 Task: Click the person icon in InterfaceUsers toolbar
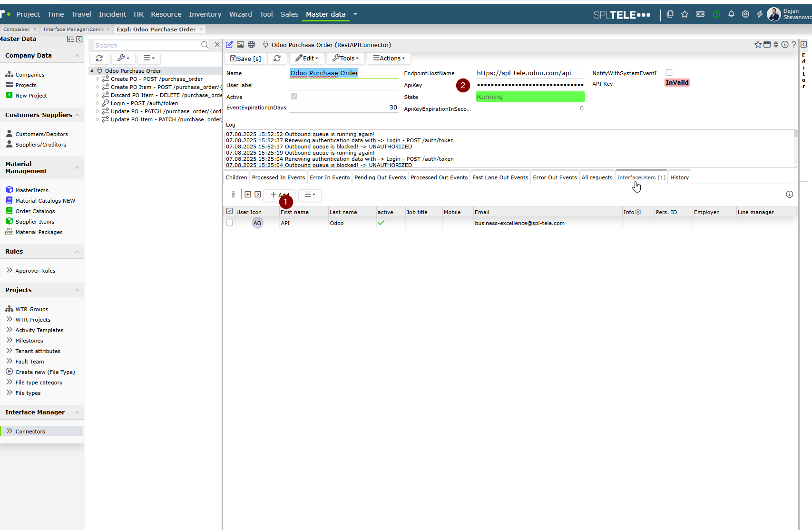233,195
